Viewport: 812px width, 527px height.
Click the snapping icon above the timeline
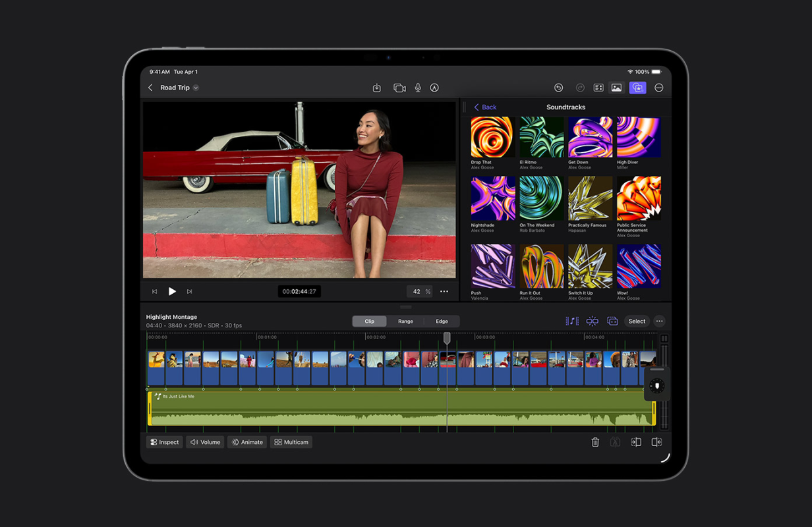[x=593, y=321]
